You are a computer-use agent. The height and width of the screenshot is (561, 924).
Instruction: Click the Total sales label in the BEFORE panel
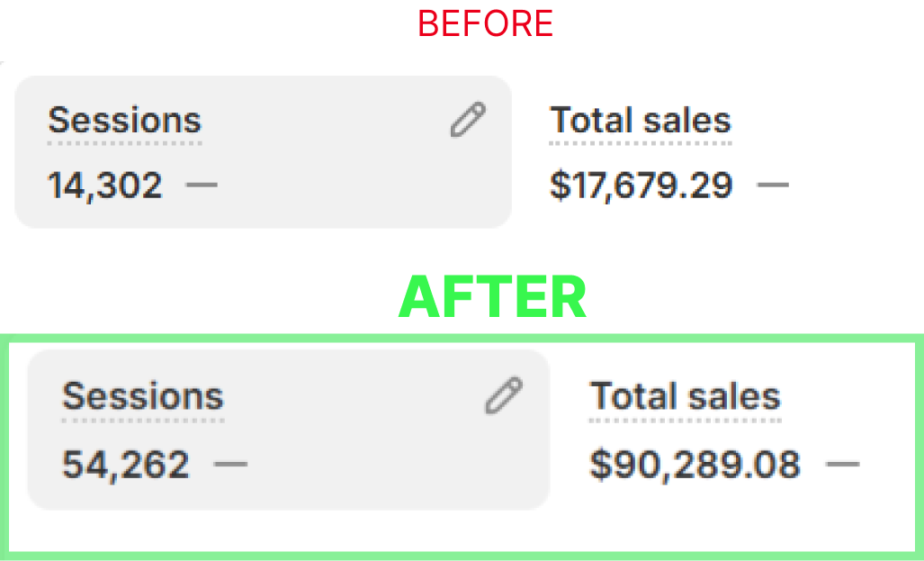pyautogui.click(x=641, y=121)
